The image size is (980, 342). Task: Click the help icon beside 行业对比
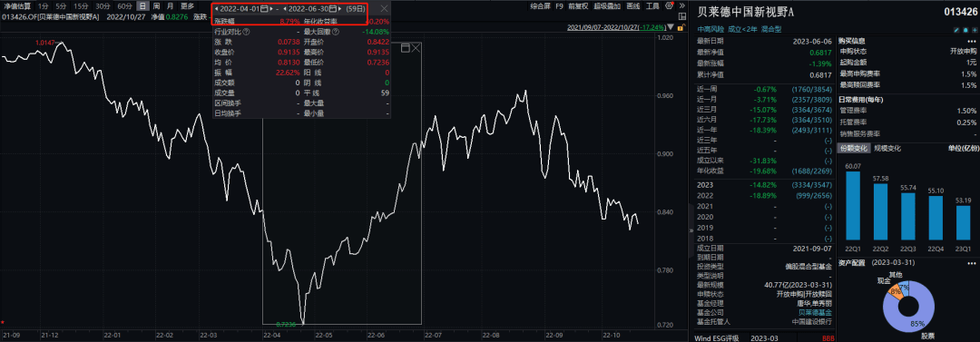tap(246, 31)
